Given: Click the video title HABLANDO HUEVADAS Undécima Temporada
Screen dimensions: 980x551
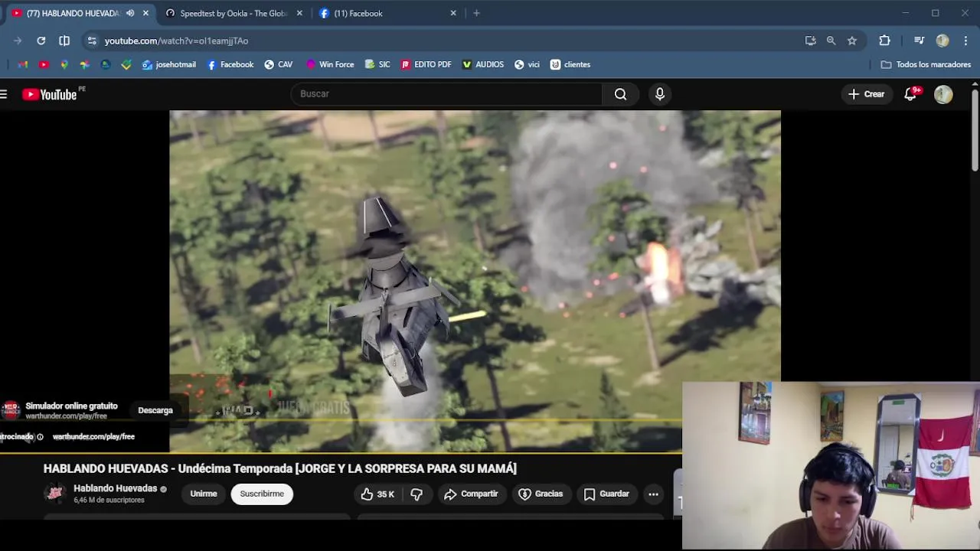Looking at the screenshot, I should tap(280, 468).
